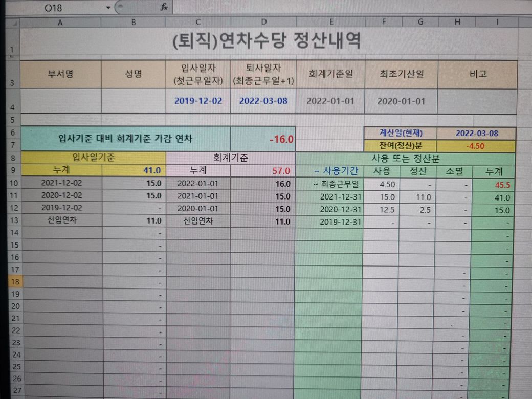
Task: Select column A header
Action: (x=60, y=23)
